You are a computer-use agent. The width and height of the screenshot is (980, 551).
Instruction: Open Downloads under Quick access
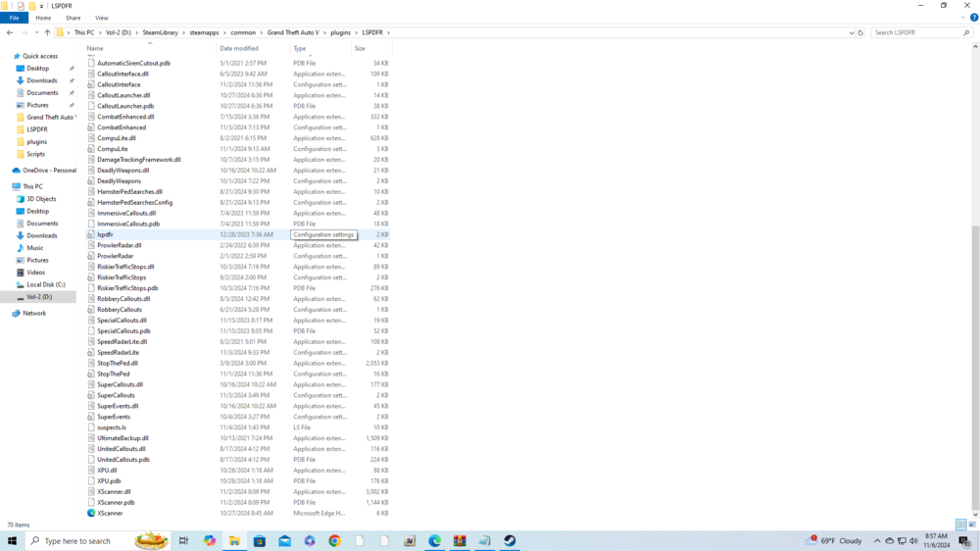tap(41, 80)
